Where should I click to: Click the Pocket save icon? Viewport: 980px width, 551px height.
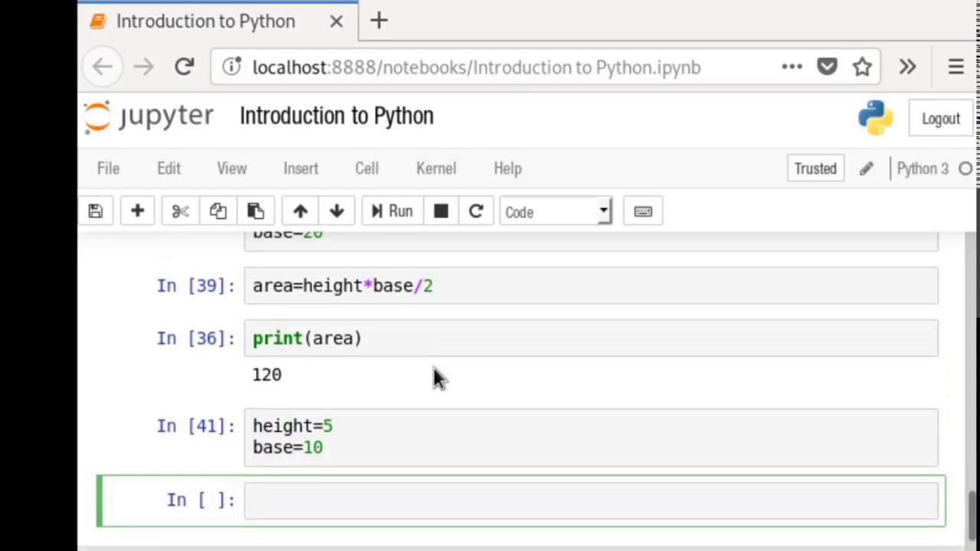(827, 67)
